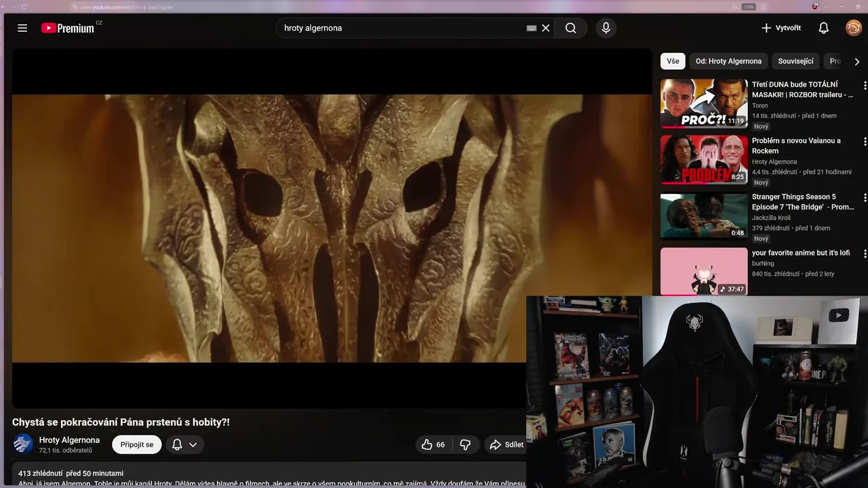Viewport: 868px width, 488px height.
Task: Open Hroty Algernona channel name link
Action: pyautogui.click(x=69, y=440)
